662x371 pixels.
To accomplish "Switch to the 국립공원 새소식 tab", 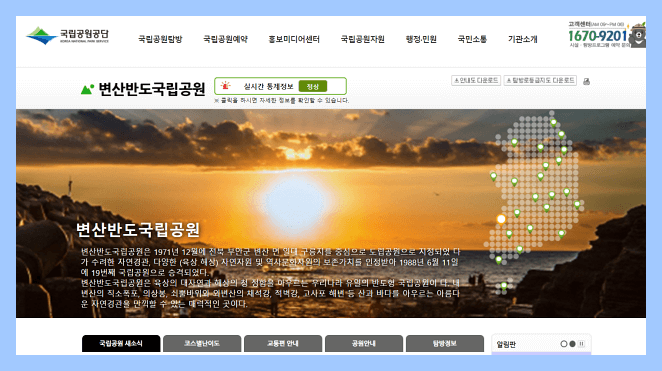I will (x=121, y=343).
